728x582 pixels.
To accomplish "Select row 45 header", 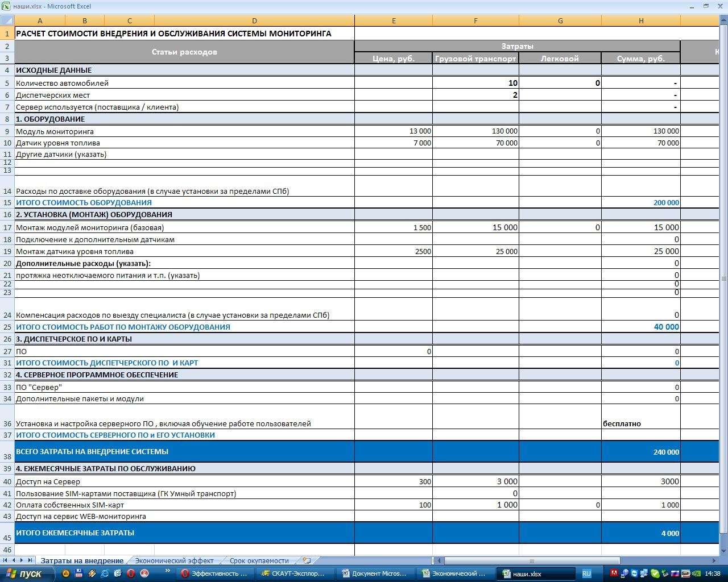I will coord(7,533).
